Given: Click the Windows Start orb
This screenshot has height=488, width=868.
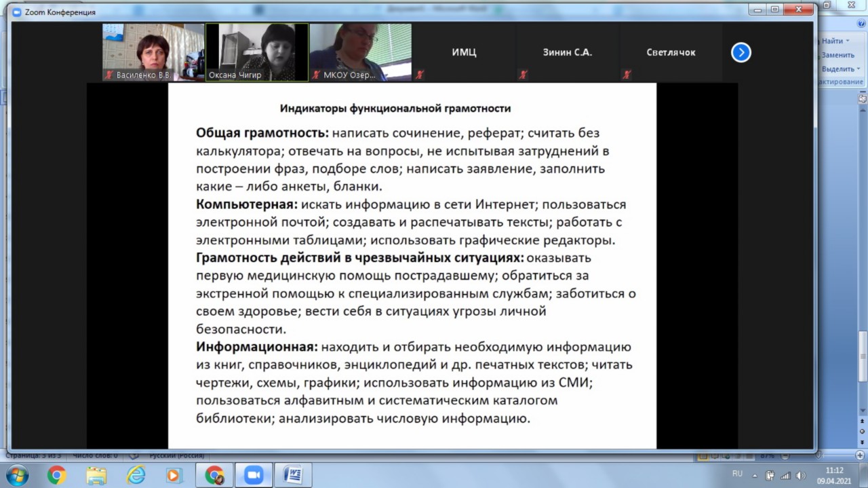Looking at the screenshot, I should tap(17, 475).
